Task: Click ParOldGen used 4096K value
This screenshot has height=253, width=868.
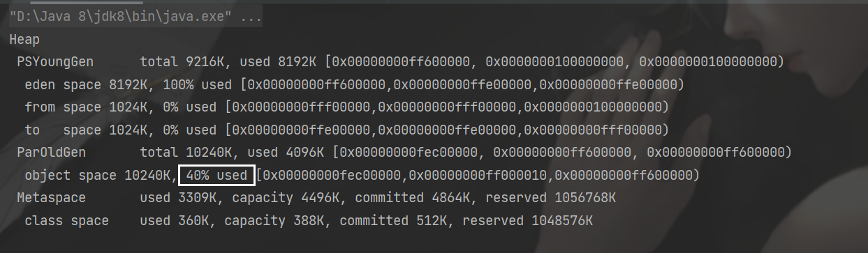Action: pos(286,152)
